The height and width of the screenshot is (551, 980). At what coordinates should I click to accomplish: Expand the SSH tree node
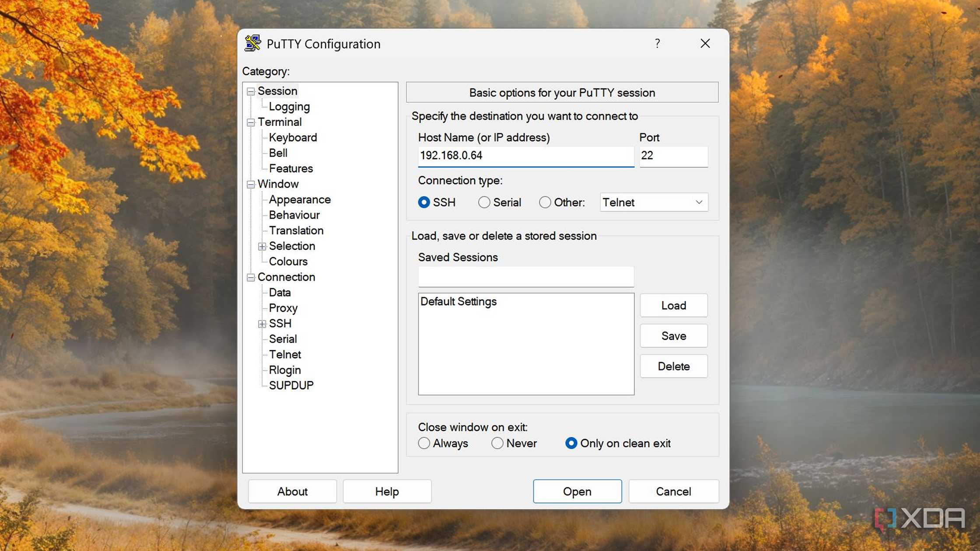pos(262,324)
